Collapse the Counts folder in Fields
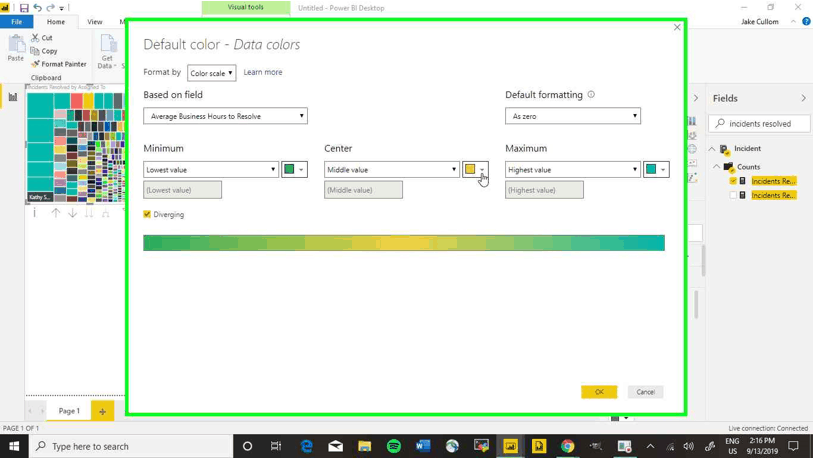 click(x=716, y=167)
